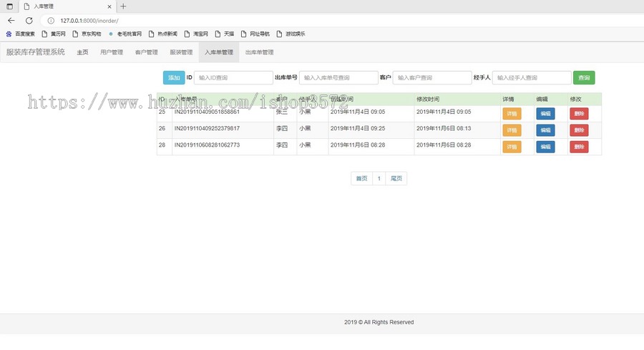Viewport: 644px width, 350px height.
Task: Click the blue 添加 button
Action: pyautogui.click(x=174, y=77)
